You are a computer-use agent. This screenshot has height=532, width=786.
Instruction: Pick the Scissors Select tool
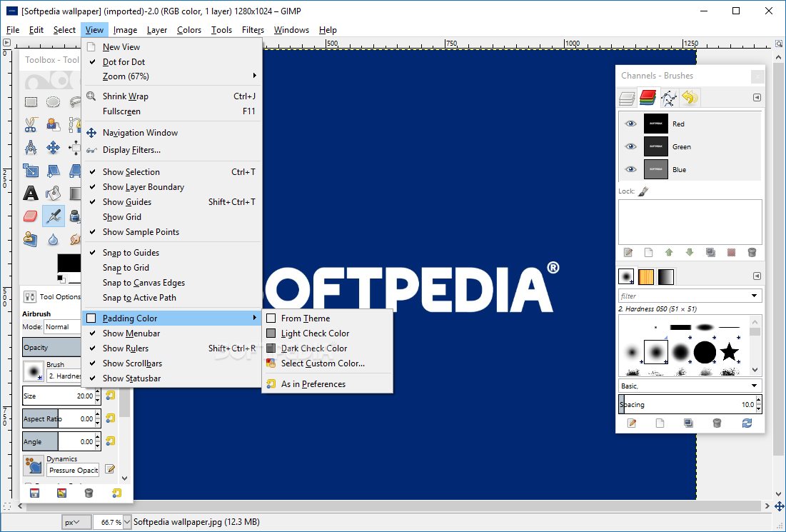point(31,124)
